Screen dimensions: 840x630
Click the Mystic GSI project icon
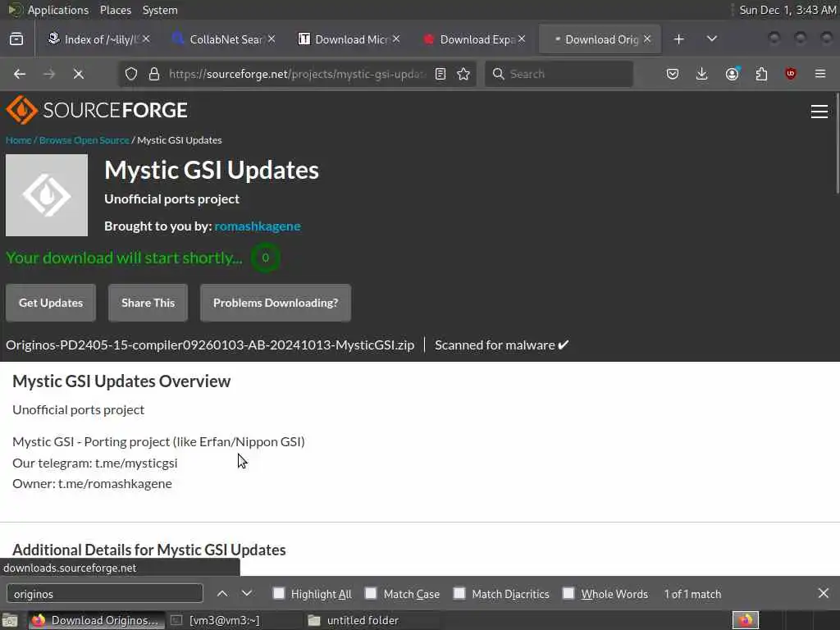point(47,195)
